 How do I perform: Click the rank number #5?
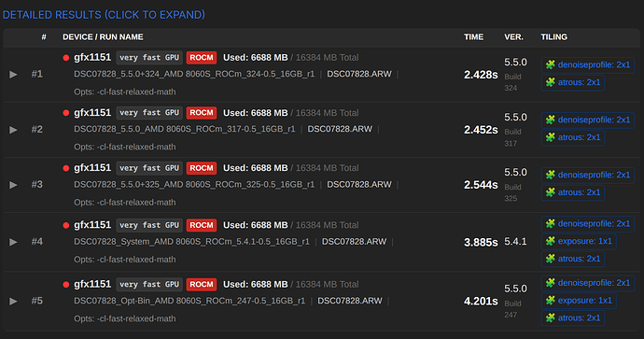tap(37, 301)
